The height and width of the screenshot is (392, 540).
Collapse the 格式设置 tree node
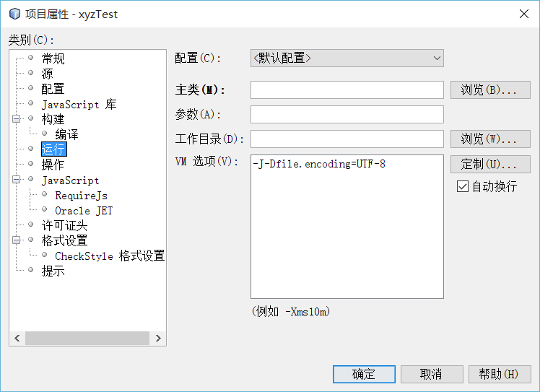click(15, 240)
